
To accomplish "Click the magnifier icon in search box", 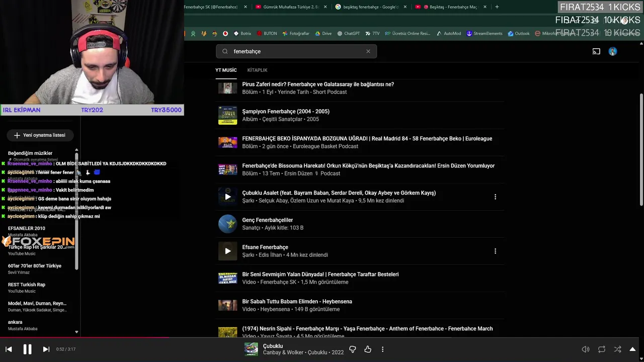I will pos(225,51).
